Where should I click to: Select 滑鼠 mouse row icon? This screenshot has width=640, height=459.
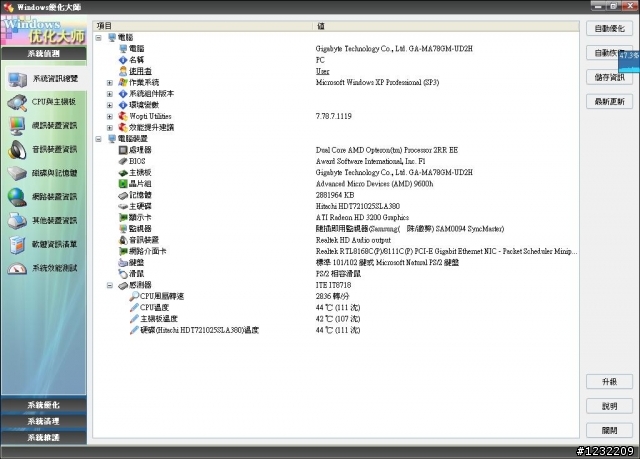coord(123,274)
